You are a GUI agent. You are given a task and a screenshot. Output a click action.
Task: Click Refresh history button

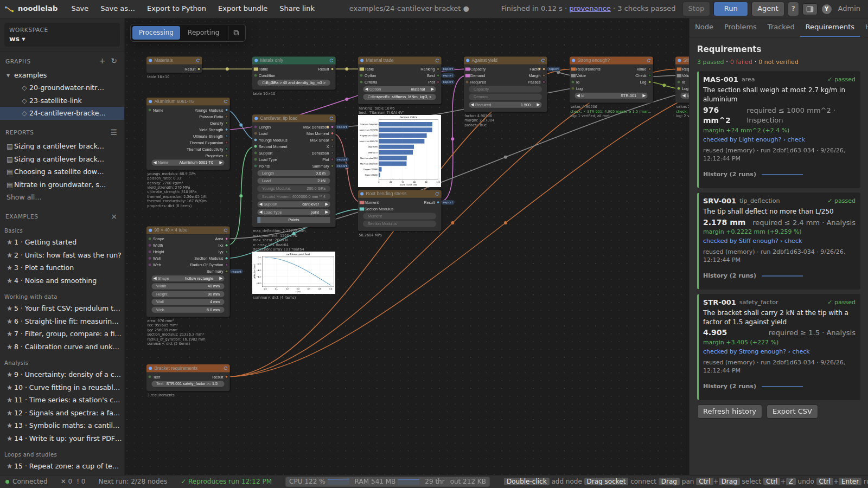click(x=730, y=412)
